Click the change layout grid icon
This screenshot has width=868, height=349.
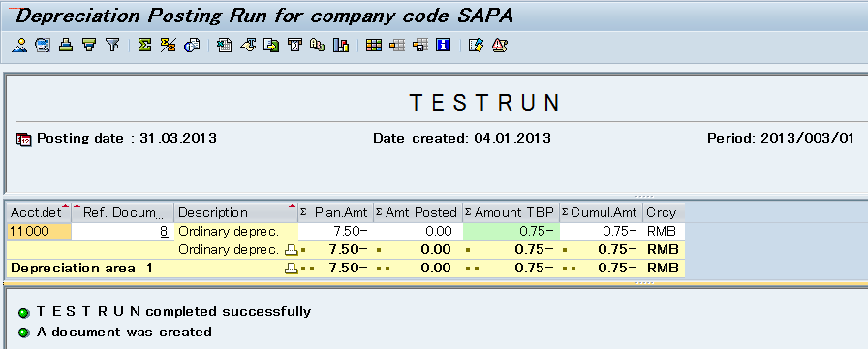pos(374,46)
